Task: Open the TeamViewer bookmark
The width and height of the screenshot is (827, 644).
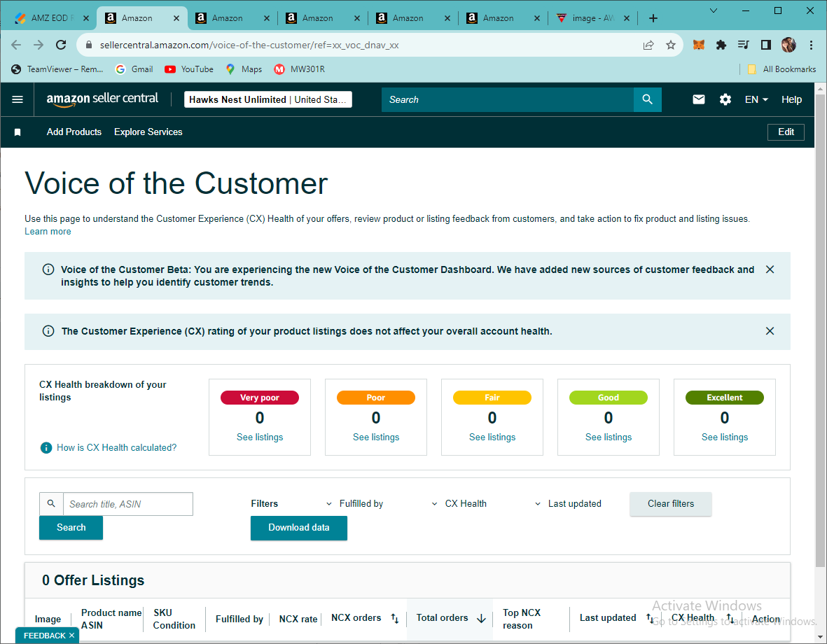Action: (x=57, y=69)
